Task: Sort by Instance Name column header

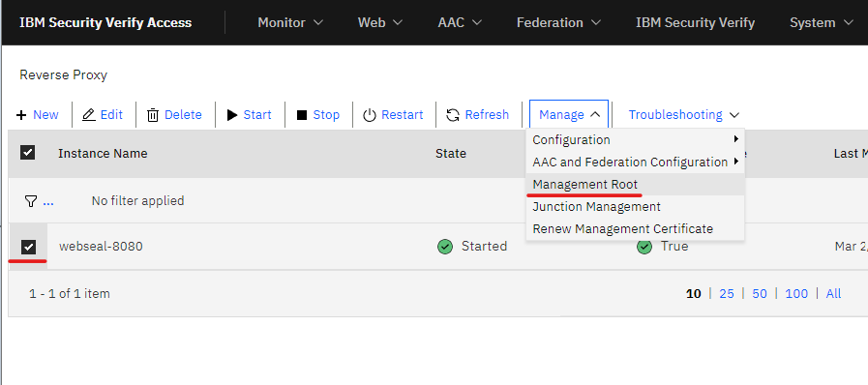Action: point(103,153)
